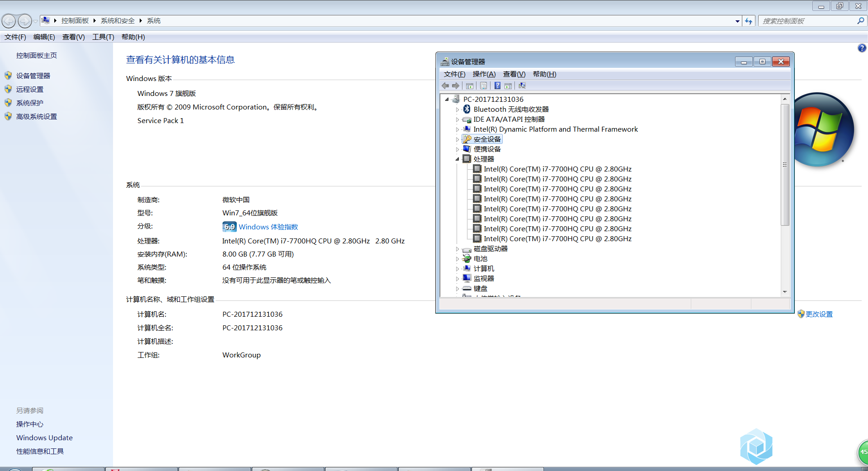Screen dimensions: 868x471
Task: Open the 帮助(H) menu in Device Manager
Action: point(544,74)
